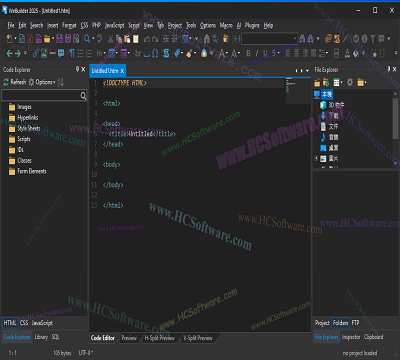This screenshot has width=400, height=360.
Task: Click the checkmark validate icon in right toolbar
Action: tap(356, 39)
